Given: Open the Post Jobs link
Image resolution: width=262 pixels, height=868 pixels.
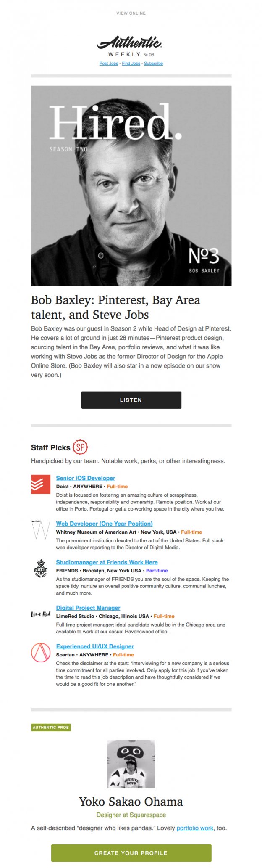Looking at the screenshot, I should tap(109, 64).
